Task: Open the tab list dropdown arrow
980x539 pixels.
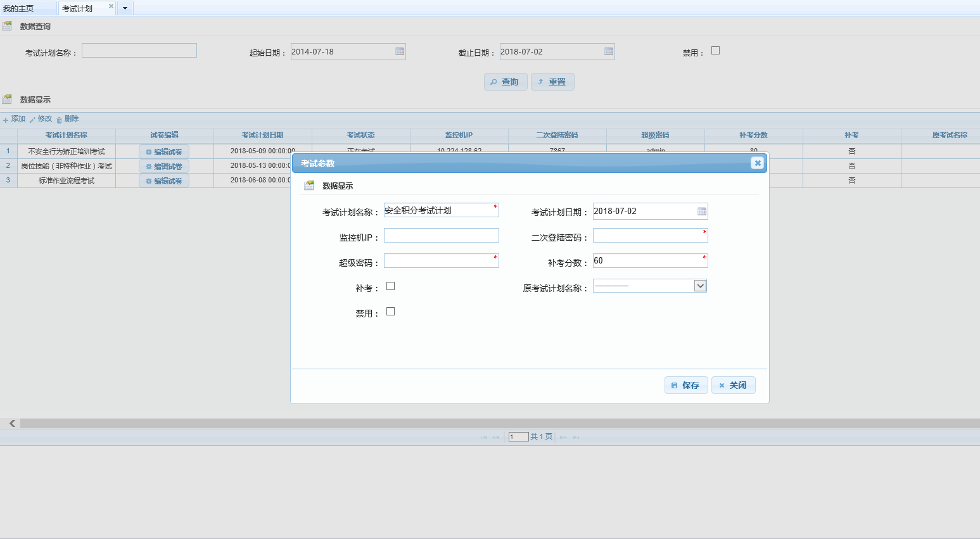Action: pyautogui.click(x=125, y=8)
